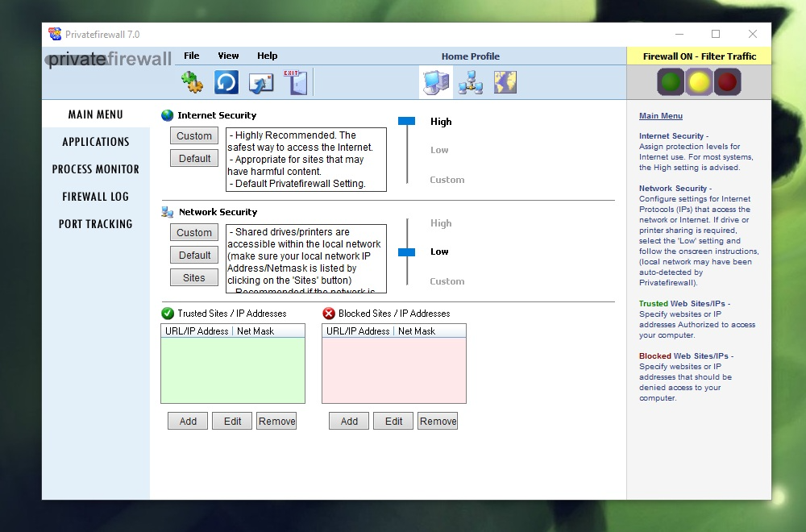Select the Office network profile icon
Viewport: 806px width, 532px height.
[471, 82]
